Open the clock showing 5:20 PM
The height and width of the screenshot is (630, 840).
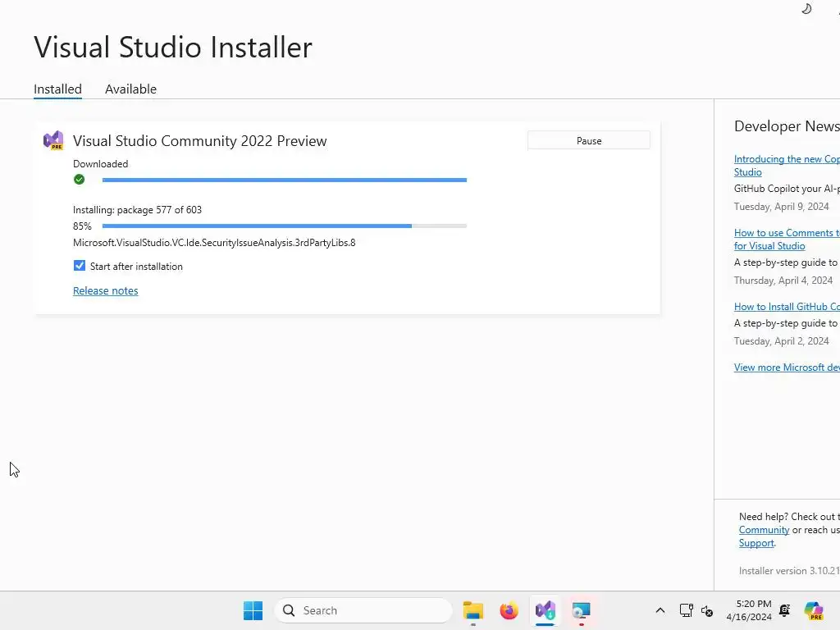(749, 610)
